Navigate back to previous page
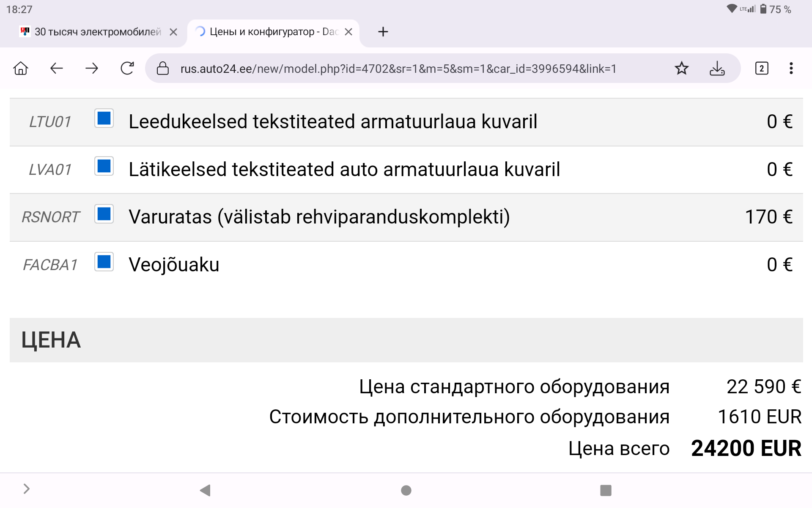812x508 pixels. click(56, 68)
